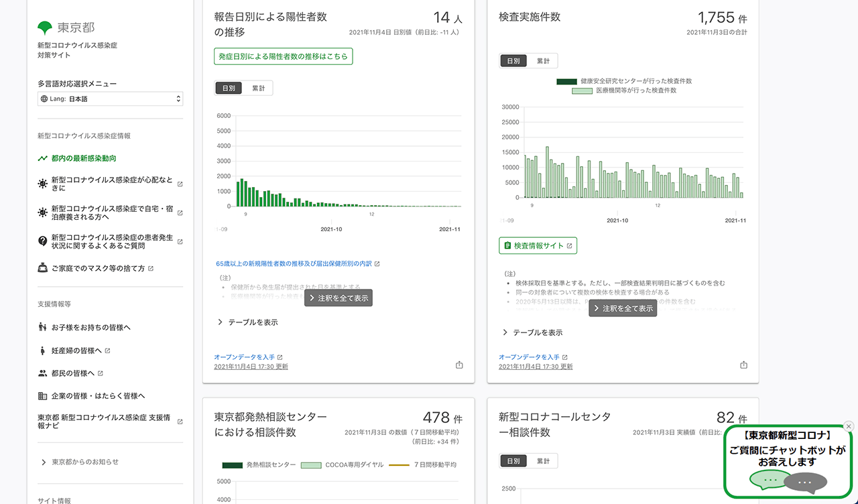Select 累計 toggle in 検査実施件数 card
858x504 pixels.
click(543, 61)
